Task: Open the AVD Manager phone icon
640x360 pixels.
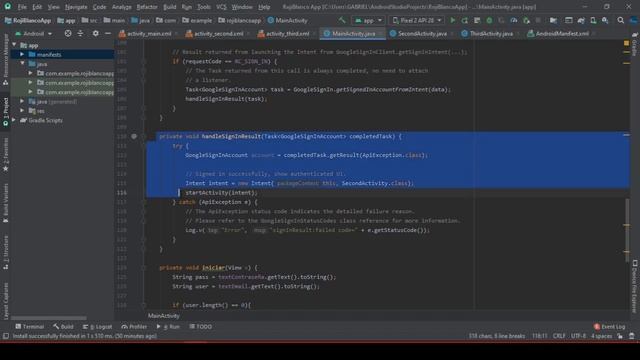Action: point(593,20)
